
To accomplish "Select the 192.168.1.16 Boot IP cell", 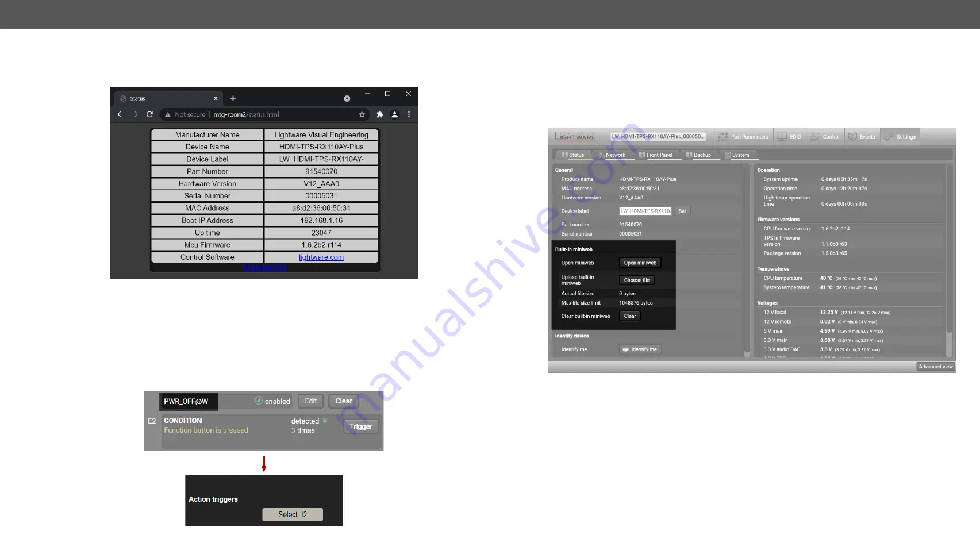I will [x=321, y=221].
